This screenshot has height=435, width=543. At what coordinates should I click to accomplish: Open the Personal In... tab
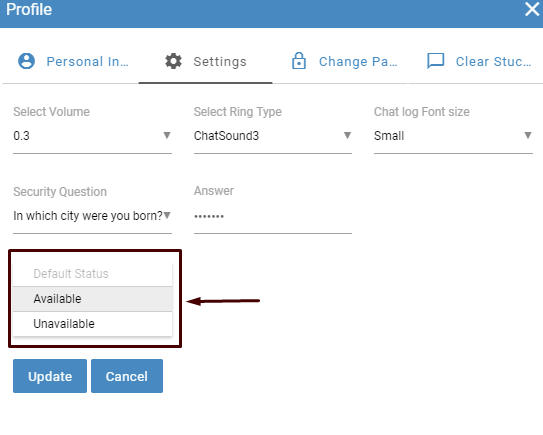point(71,62)
